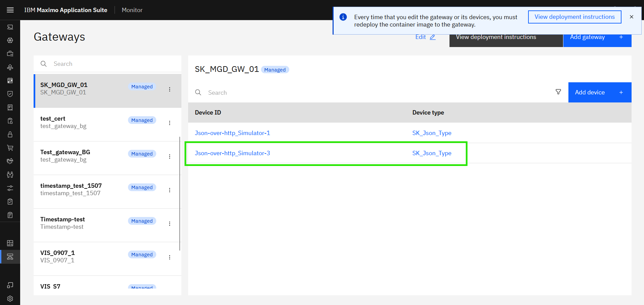
Task: Click the highlighted gateways hierarchy sidebar icon
Action: point(10,257)
